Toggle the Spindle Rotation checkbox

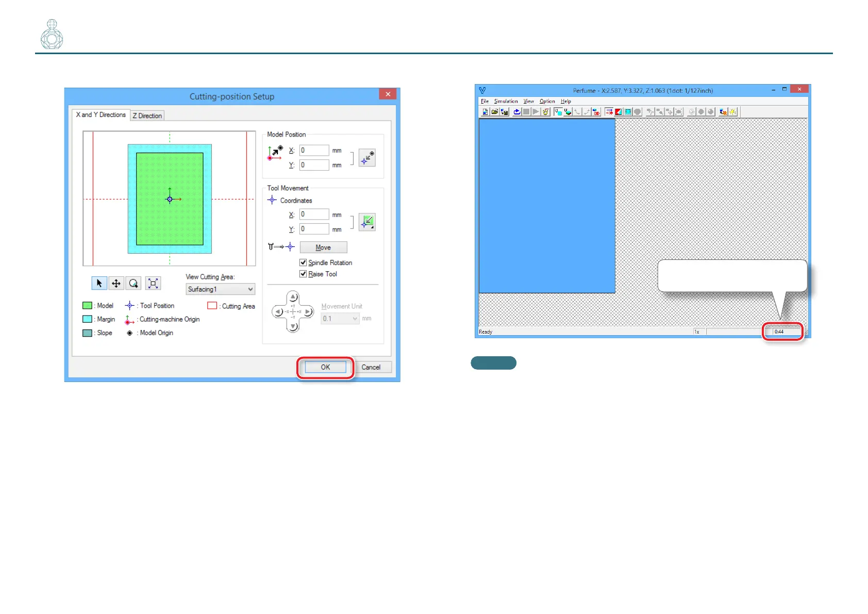pyautogui.click(x=303, y=262)
